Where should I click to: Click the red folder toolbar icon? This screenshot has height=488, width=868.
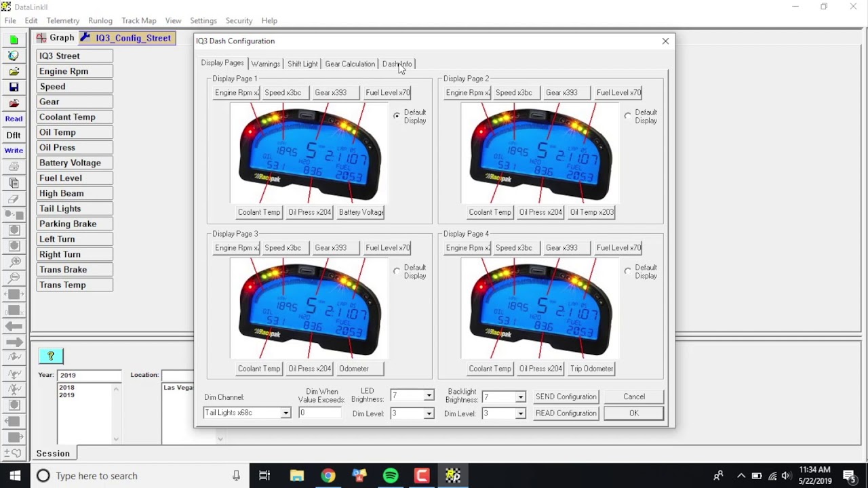14,103
